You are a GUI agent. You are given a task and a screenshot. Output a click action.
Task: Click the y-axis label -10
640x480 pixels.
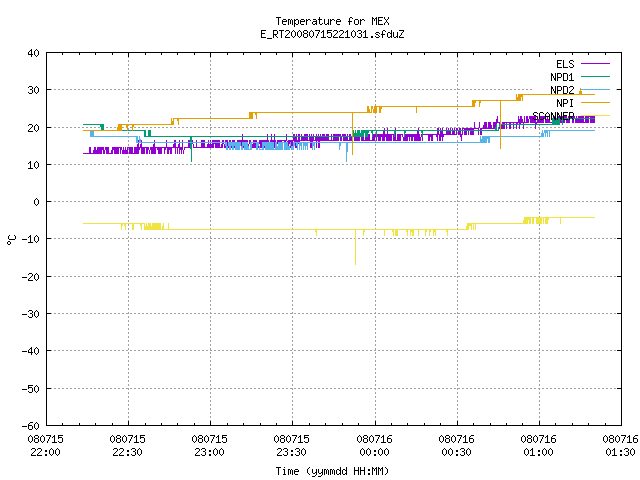31,239
